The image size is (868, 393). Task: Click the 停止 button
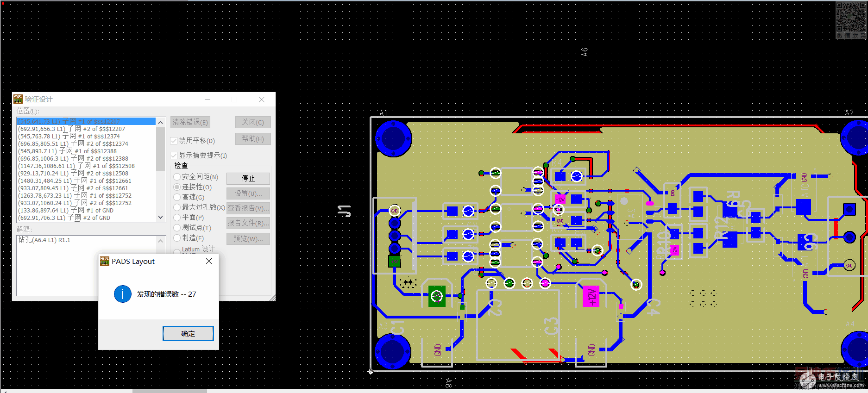click(248, 179)
